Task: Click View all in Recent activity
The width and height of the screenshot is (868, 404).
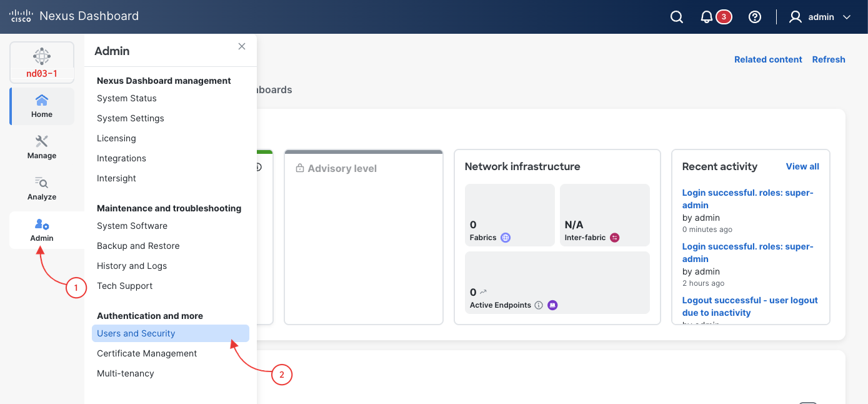Action: click(802, 166)
